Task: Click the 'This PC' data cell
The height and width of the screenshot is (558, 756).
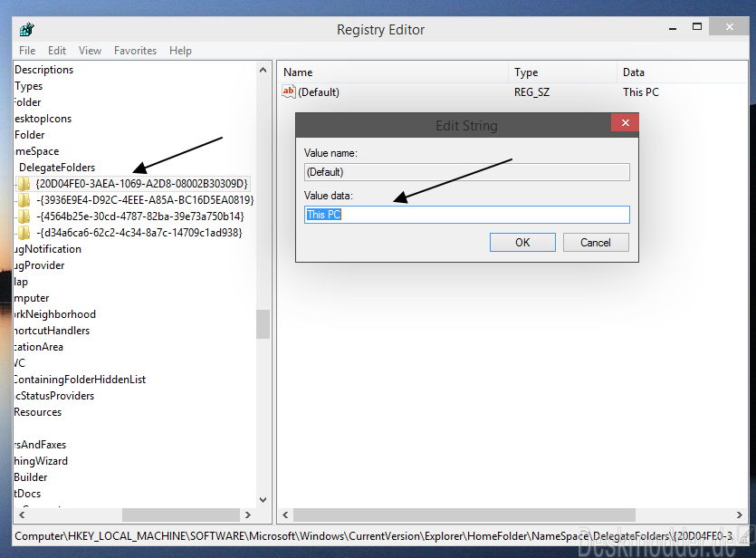Action: pos(641,92)
